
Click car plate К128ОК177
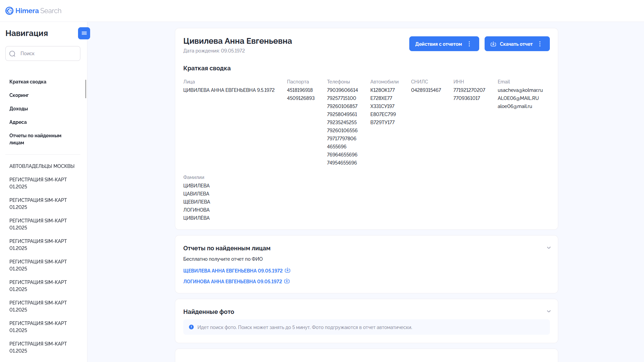383,90
